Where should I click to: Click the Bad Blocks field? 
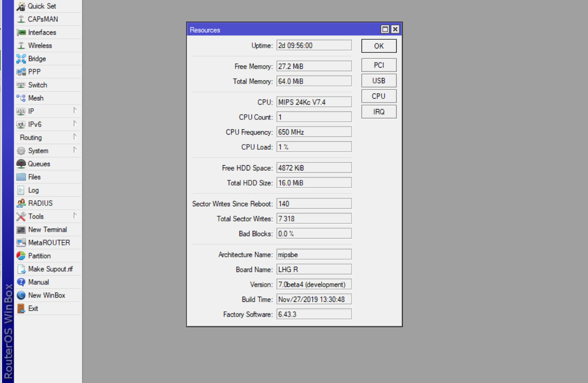coord(314,233)
